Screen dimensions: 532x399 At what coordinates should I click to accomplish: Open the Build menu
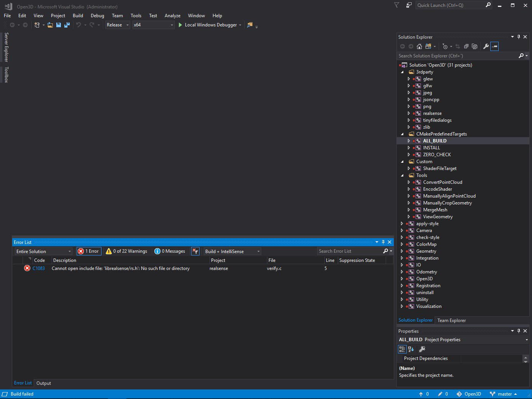pos(78,16)
